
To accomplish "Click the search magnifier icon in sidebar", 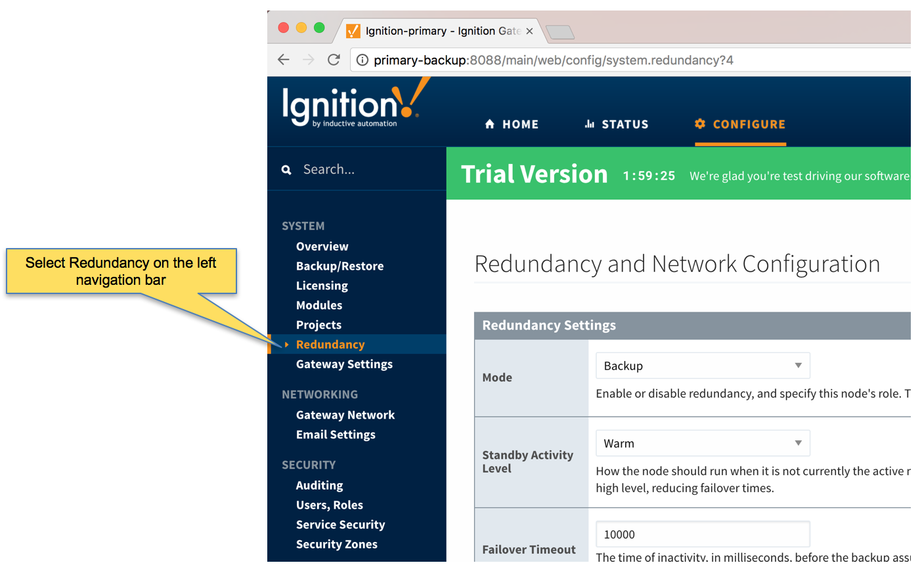I will coord(286,170).
